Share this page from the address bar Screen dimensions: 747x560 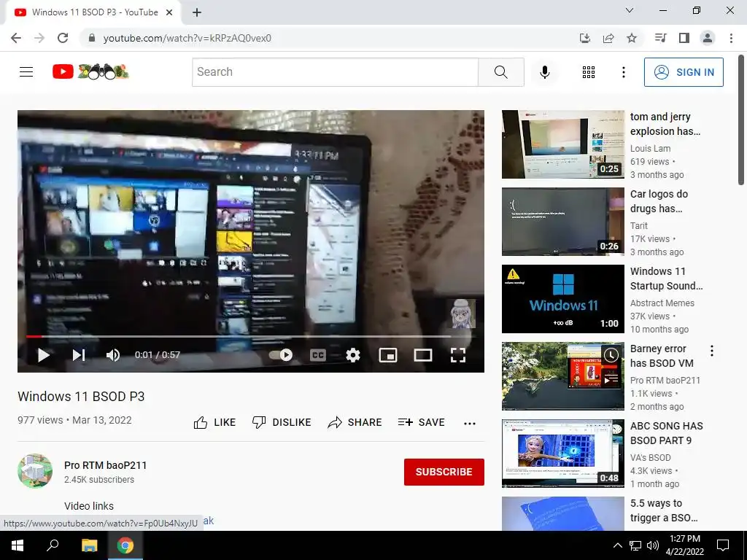(x=608, y=38)
